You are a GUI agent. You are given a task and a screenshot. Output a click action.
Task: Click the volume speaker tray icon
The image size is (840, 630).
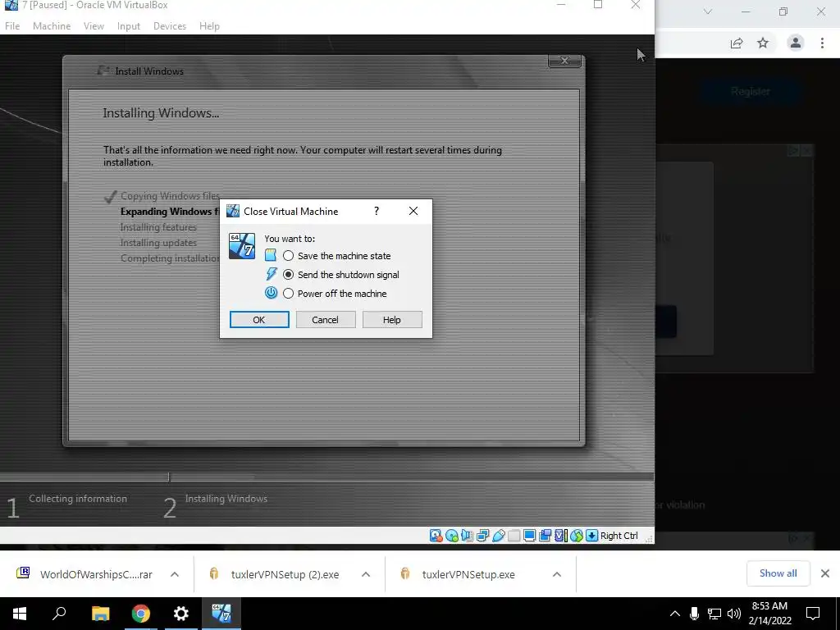click(x=734, y=614)
